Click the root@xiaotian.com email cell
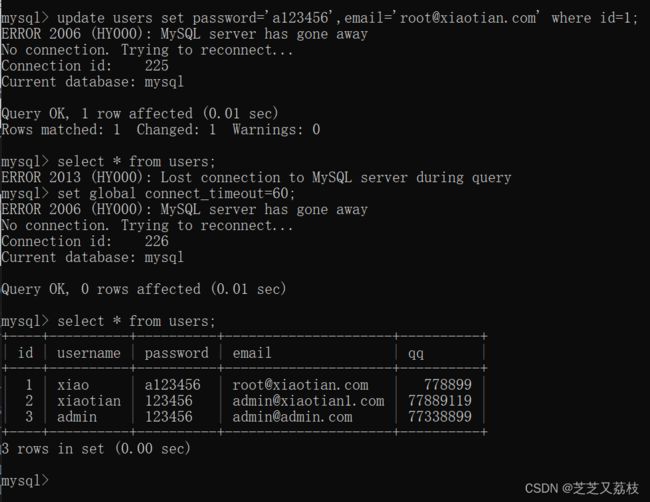The height and width of the screenshot is (502, 650). coord(300,385)
